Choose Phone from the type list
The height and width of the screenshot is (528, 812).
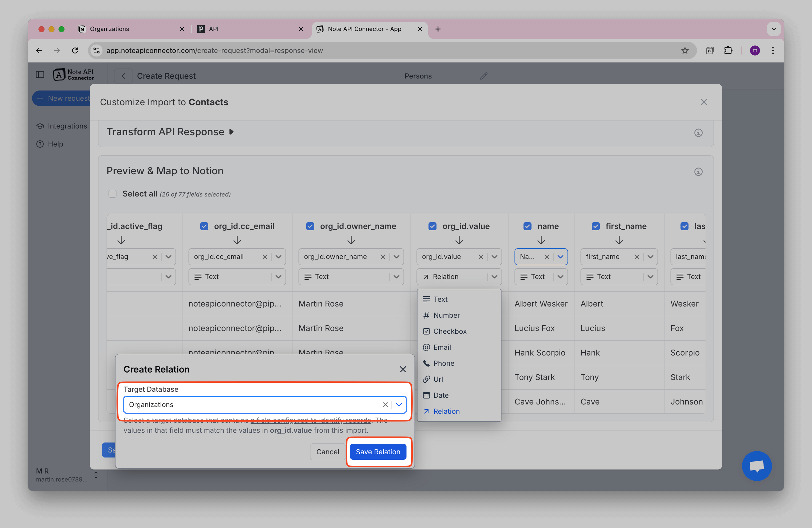click(459, 363)
